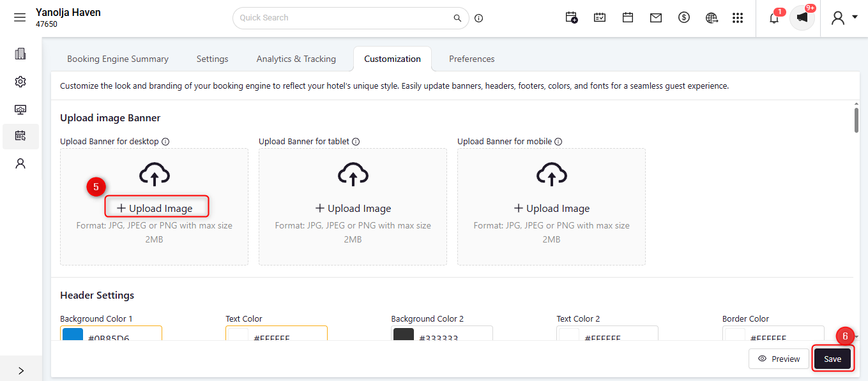Upload image for the mobile banner
Screen dimensions: 868x381
[x=551, y=208]
